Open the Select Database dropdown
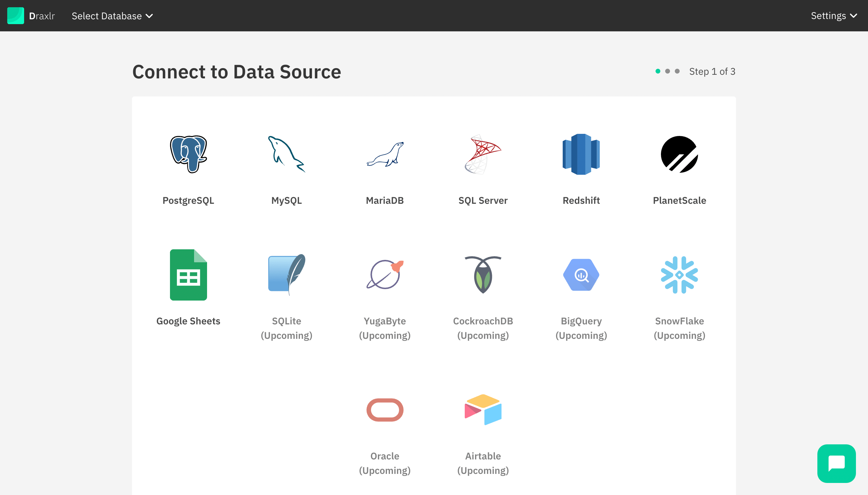Image resolution: width=868 pixels, height=495 pixels. (112, 16)
